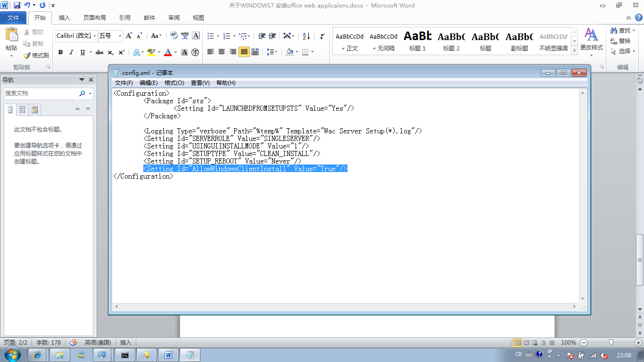Adjust the zoom slider handle
Image resolution: width=644 pixels, height=362 pixels.
611,343
